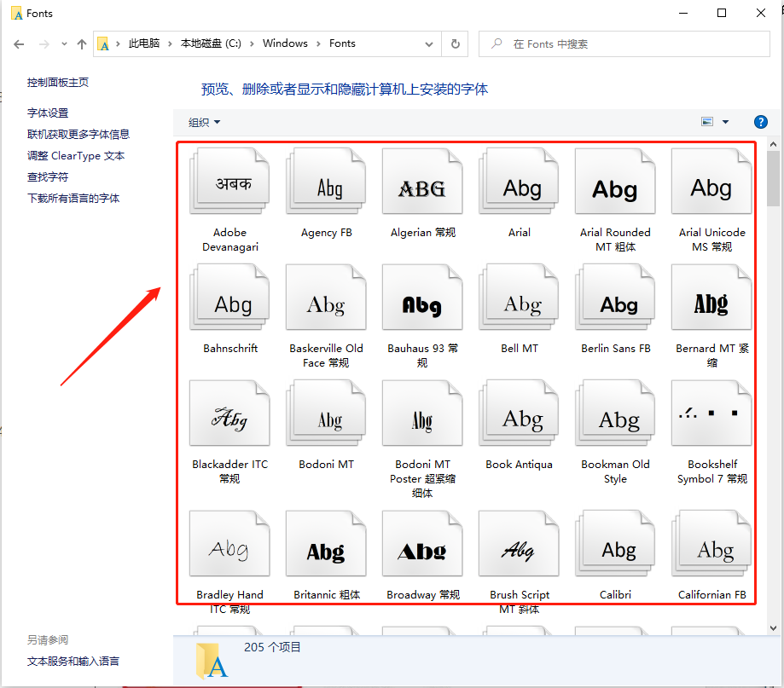Viewport: 784px width, 688px height.
Task: Select the Blackadder ITC 常规 font
Action: pyautogui.click(x=229, y=413)
